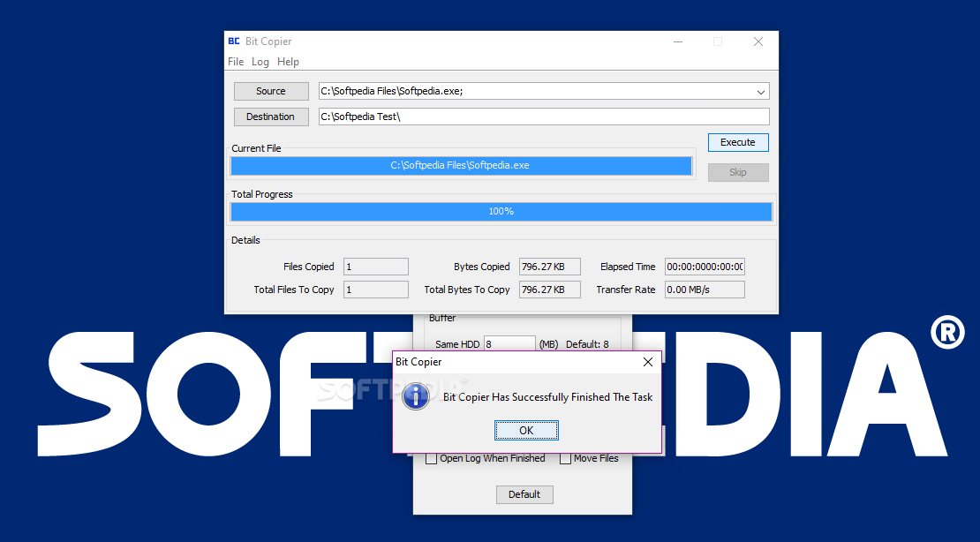Click the Current File progress bar
The image size is (980, 542).
[462, 165]
